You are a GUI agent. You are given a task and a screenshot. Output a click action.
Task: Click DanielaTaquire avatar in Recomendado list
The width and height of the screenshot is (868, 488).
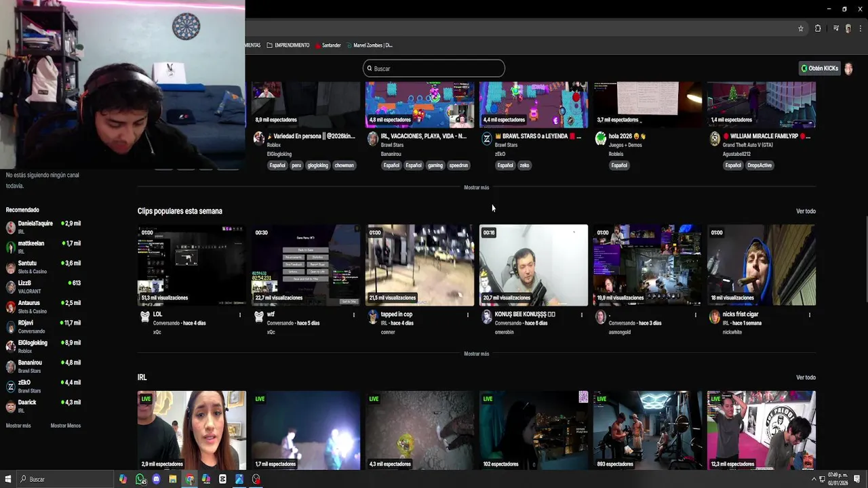click(x=11, y=228)
